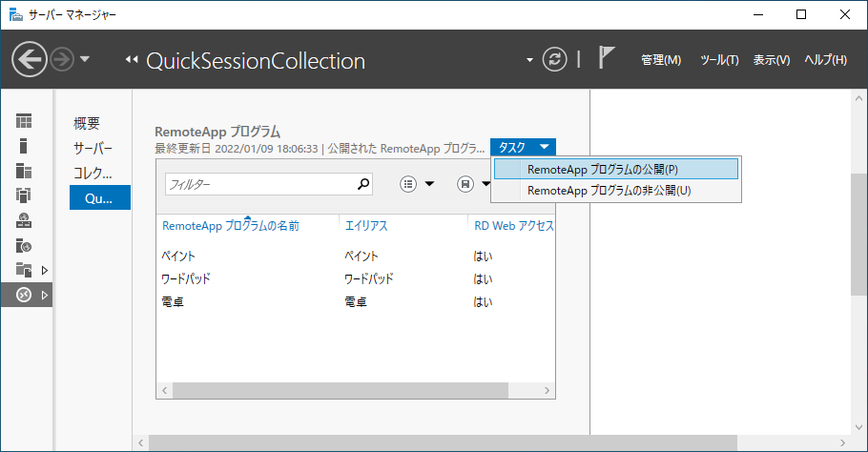The height and width of the screenshot is (452, 868).
Task: Open the タスク dropdown button
Action: 523,147
